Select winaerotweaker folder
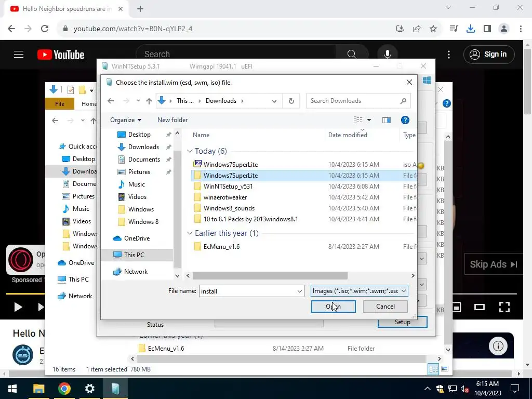Image resolution: width=532 pixels, height=399 pixels. [x=225, y=197]
